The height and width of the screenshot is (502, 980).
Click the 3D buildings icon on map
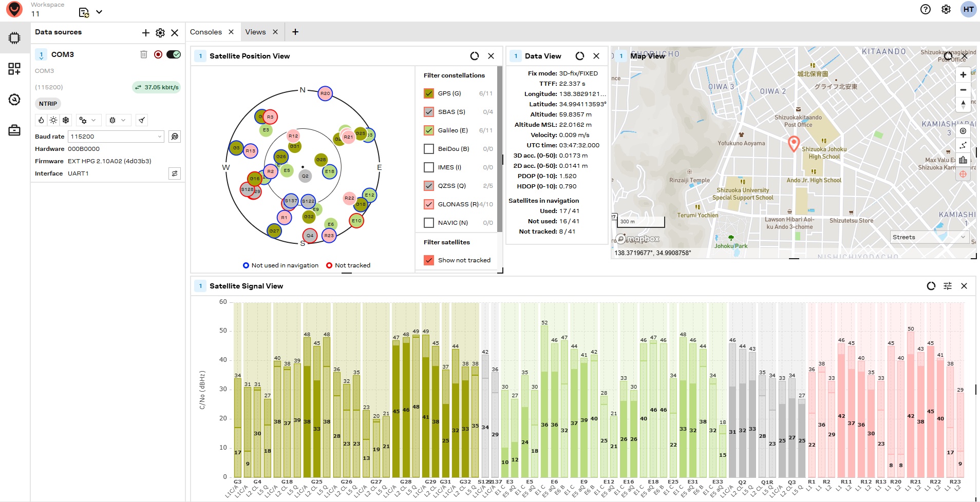[x=963, y=160]
